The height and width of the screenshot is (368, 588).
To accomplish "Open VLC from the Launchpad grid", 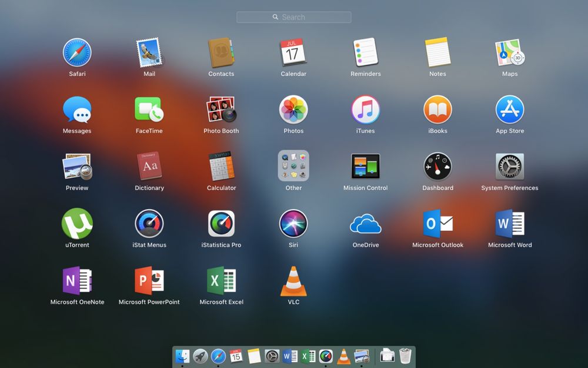I will 293,281.
